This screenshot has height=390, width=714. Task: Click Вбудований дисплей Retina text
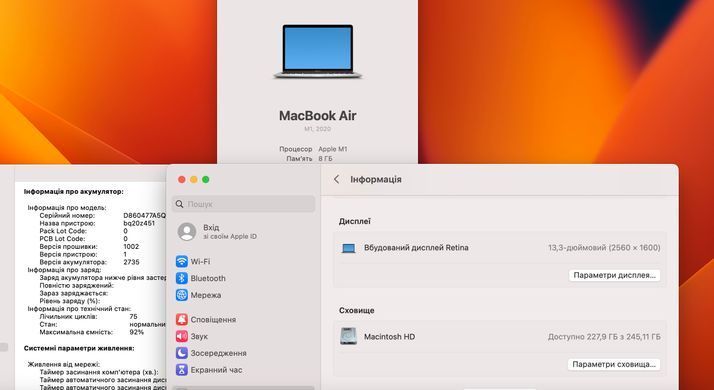tap(416, 248)
